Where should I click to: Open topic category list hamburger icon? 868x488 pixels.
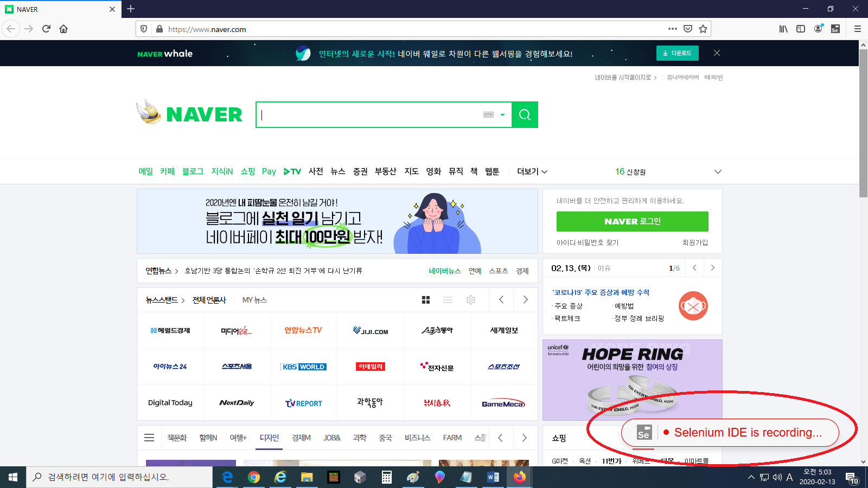tap(149, 438)
